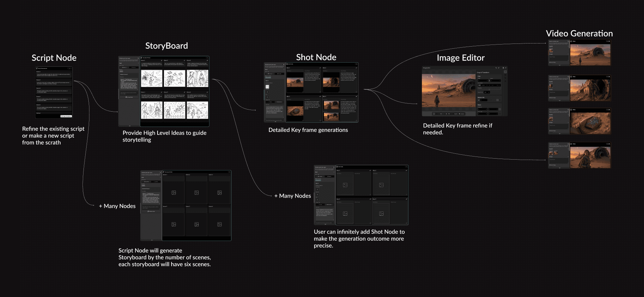Collapse top StoryBoard sidebar with bottom chevron
The width and height of the screenshot is (644, 297).
[x=130, y=126]
